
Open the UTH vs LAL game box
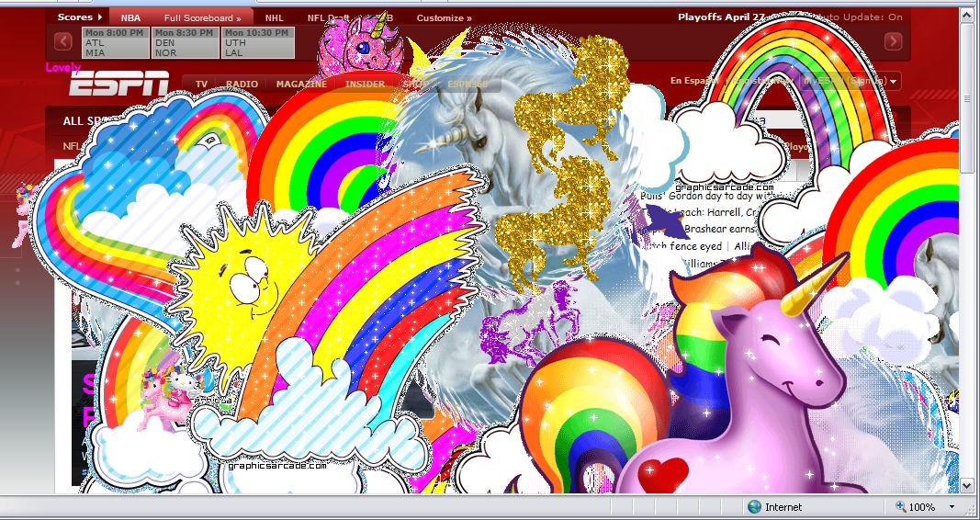click(x=257, y=42)
